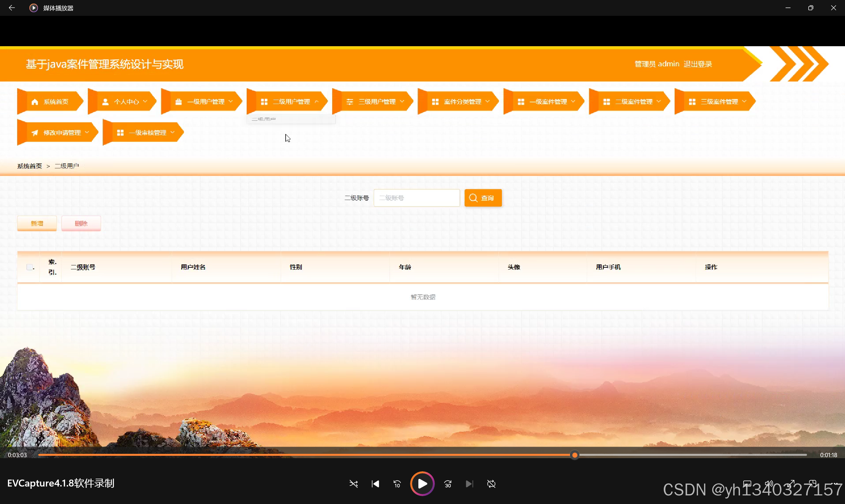Click the 系统首页 home icon
Image resolution: width=845 pixels, height=504 pixels.
(x=35, y=102)
